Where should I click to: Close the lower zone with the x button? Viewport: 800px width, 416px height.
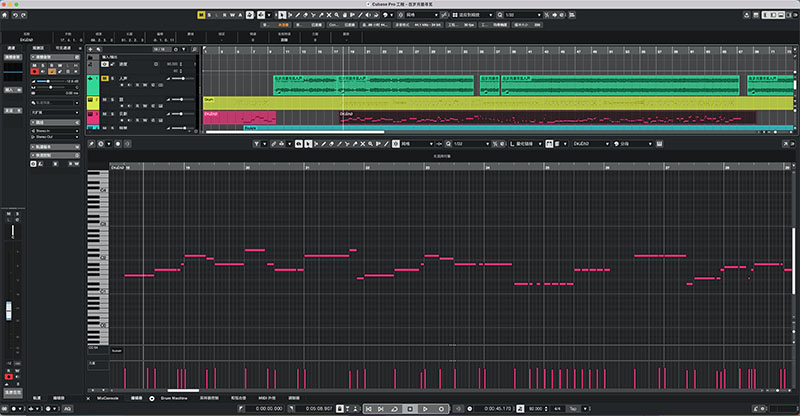pos(88,398)
